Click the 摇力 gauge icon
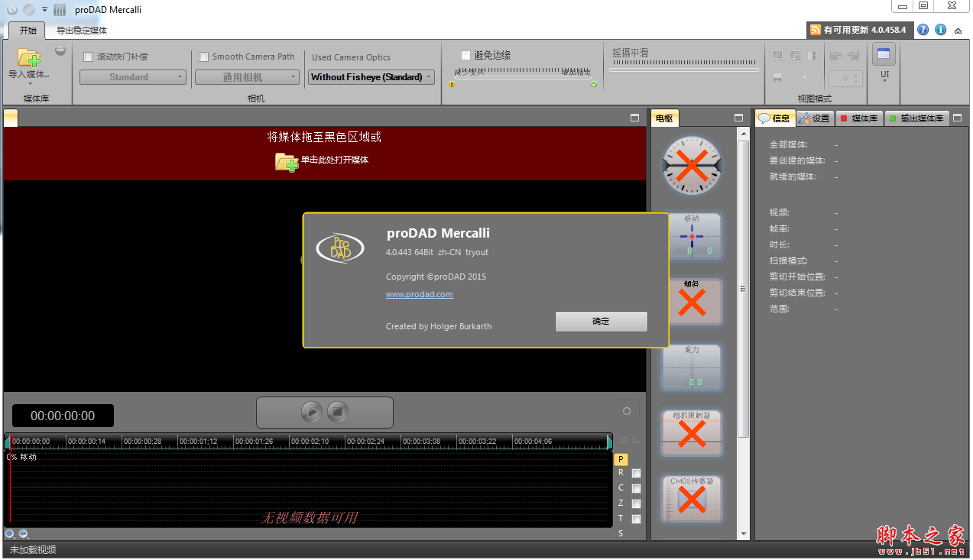The image size is (973, 560). (692, 367)
